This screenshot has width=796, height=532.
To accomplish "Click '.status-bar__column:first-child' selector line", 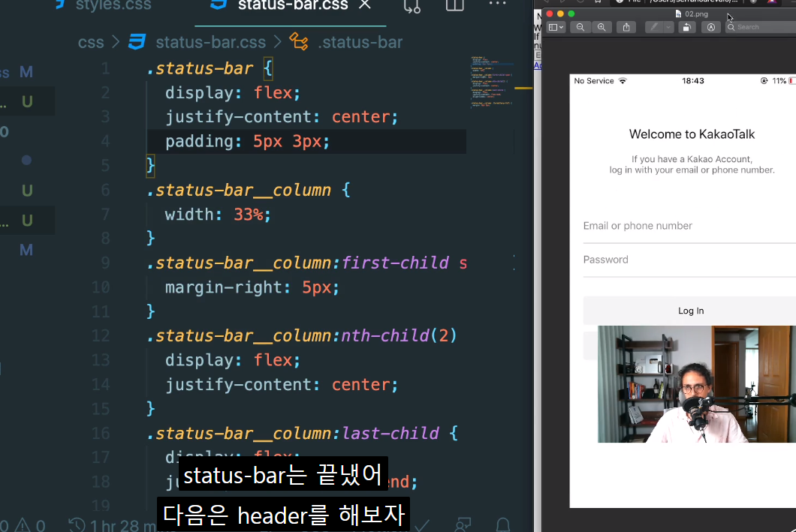I will (x=297, y=263).
